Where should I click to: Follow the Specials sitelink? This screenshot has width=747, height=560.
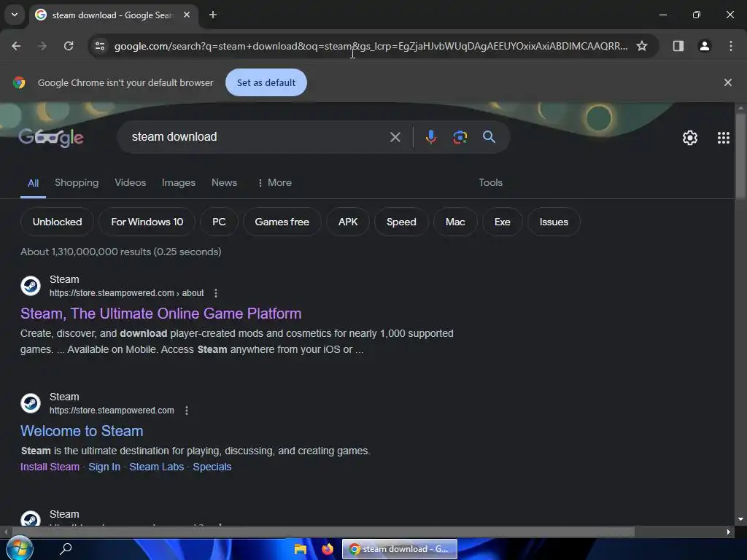tap(212, 467)
